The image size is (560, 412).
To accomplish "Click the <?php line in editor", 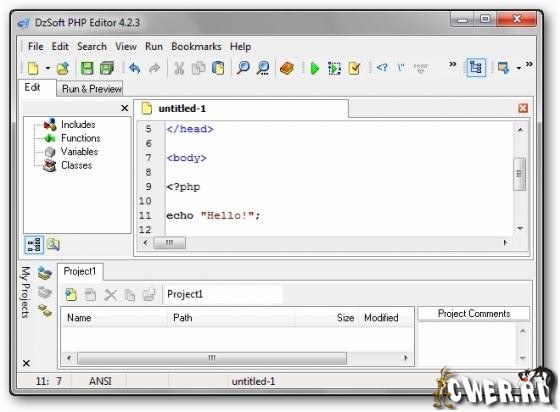I will (x=183, y=187).
